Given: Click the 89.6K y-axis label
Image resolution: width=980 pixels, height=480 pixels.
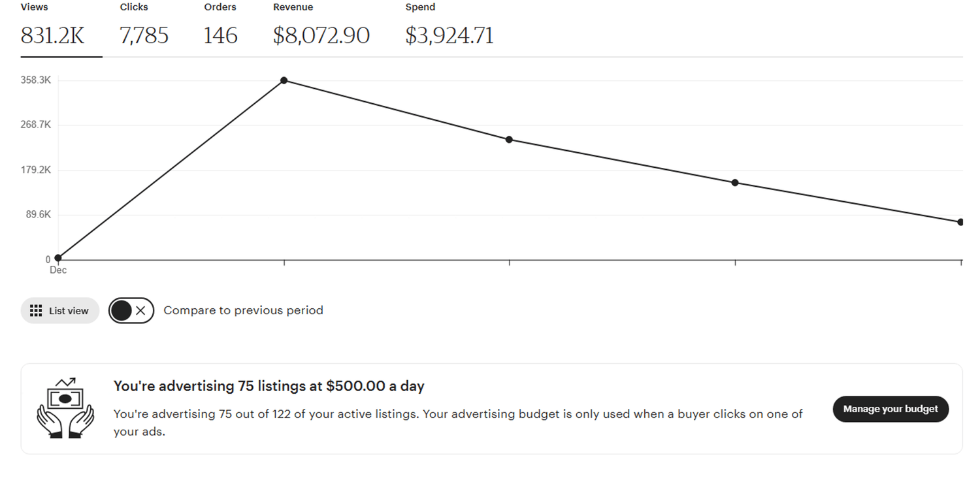Looking at the screenshot, I should pyautogui.click(x=37, y=215).
